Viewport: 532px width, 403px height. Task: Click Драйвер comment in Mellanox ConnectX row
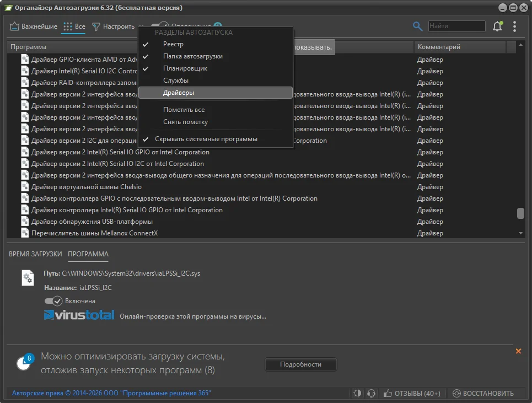(x=430, y=233)
